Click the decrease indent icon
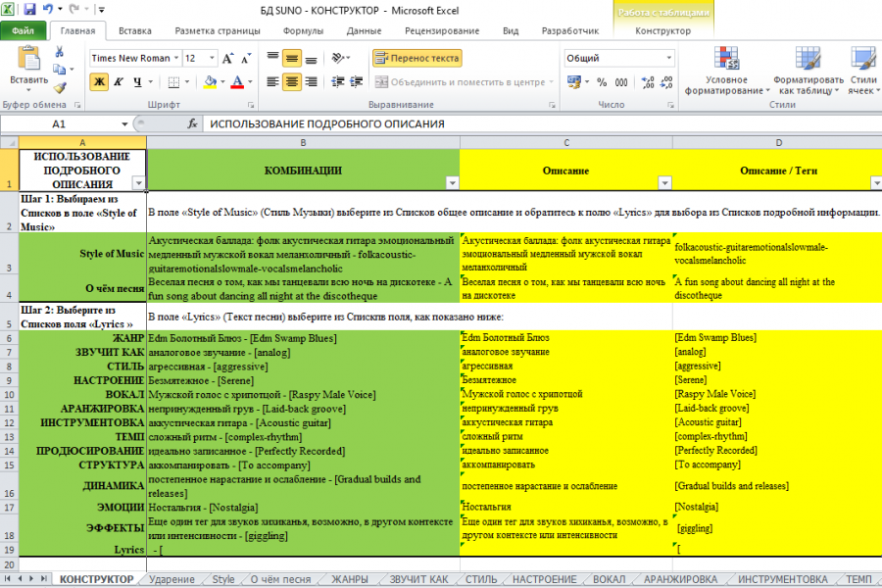 click(x=337, y=82)
